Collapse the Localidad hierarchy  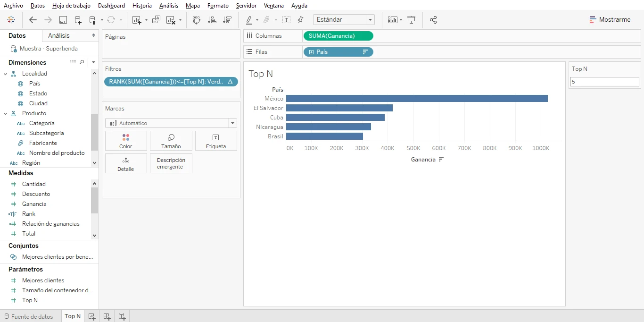(6, 74)
